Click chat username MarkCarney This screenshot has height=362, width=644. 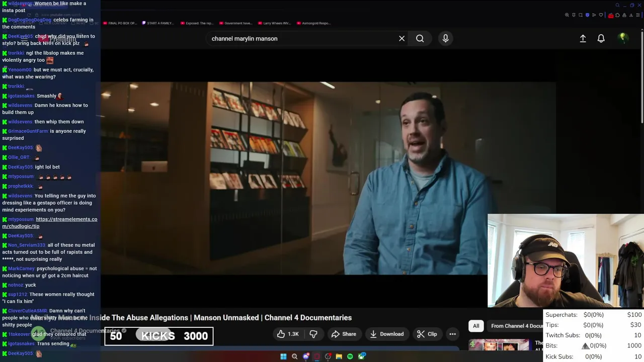point(22,268)
